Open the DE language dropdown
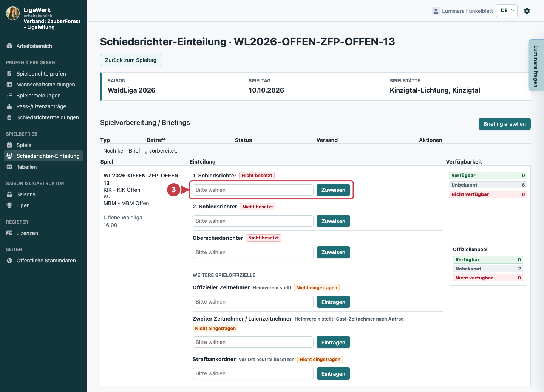Screen dimensions: 544x392 (x=507, y=11)
